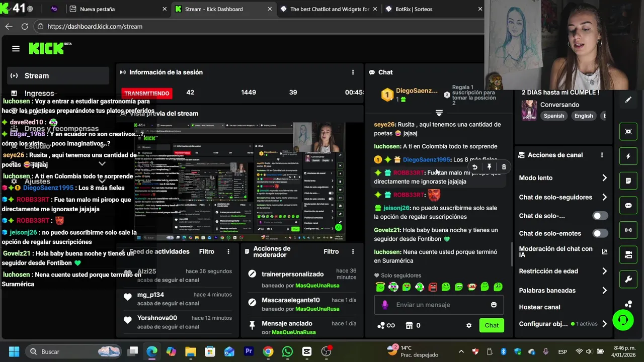Open Feed de actividades three-dot menu
644x362 pixels.
pos(228,251)
